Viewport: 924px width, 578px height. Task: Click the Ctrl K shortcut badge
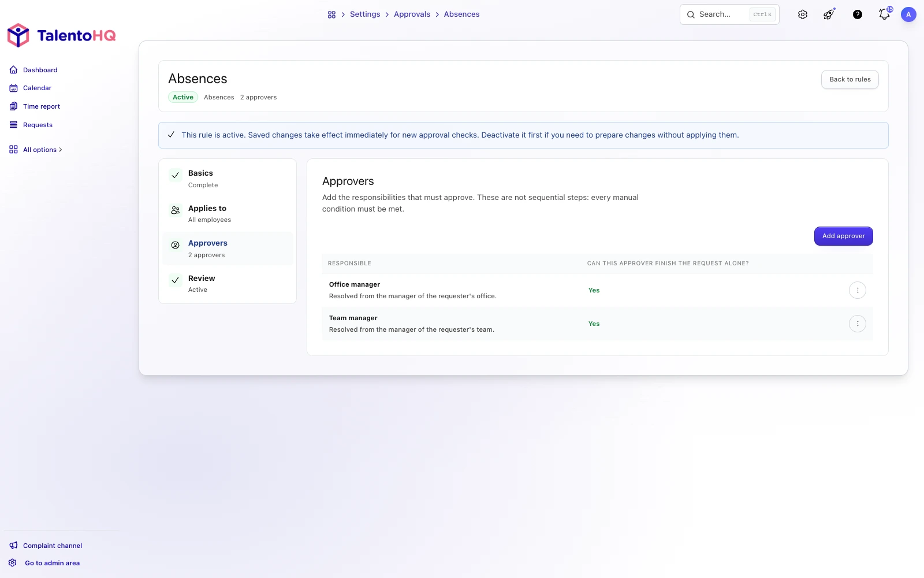tap(762, 14)
